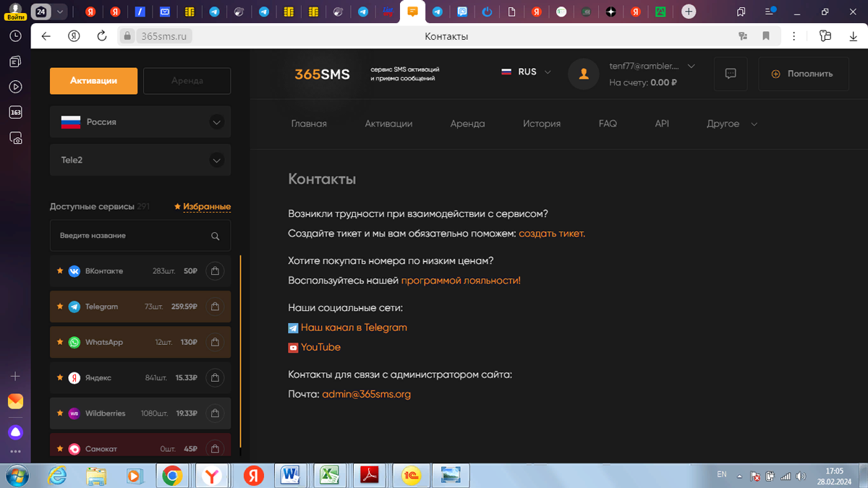
Task: Expand the tenf77@rambler account menu
Action: click(x=652, y=66)
